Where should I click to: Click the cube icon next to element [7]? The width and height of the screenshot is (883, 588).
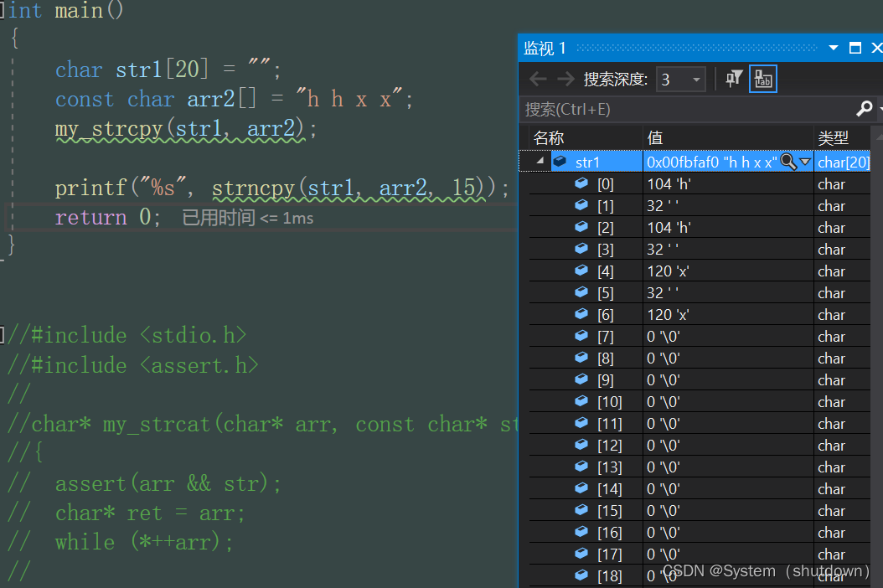click(581, 336)
